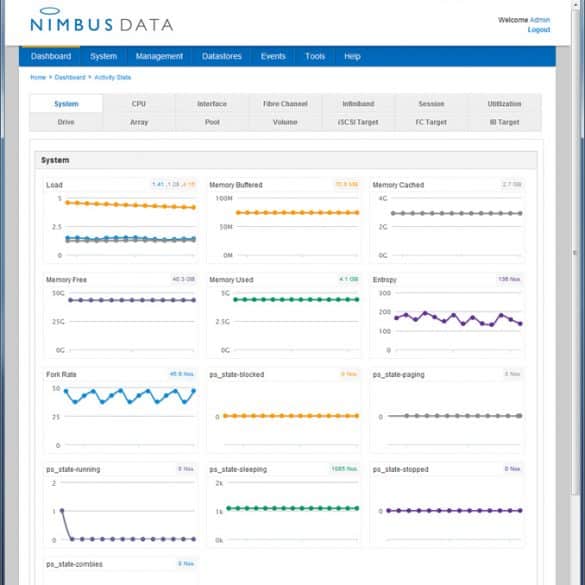This screenshot has height=585, width=585.
Task: Click the Nimbus Data logo
Action: pyautogui.click(x=101, y=20)
